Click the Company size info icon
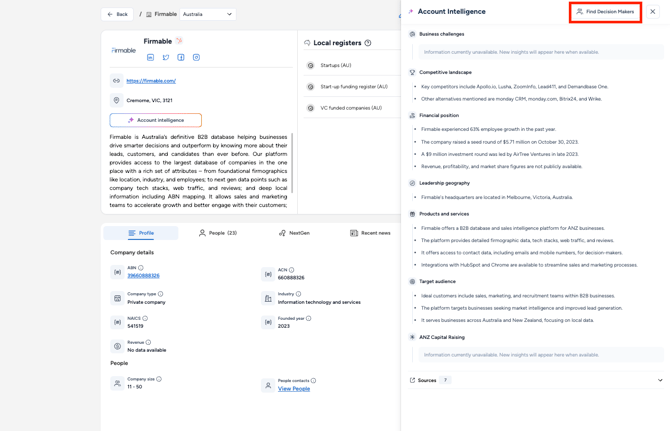This screenshot has width=670, height=431. click(x=159, y=379)
